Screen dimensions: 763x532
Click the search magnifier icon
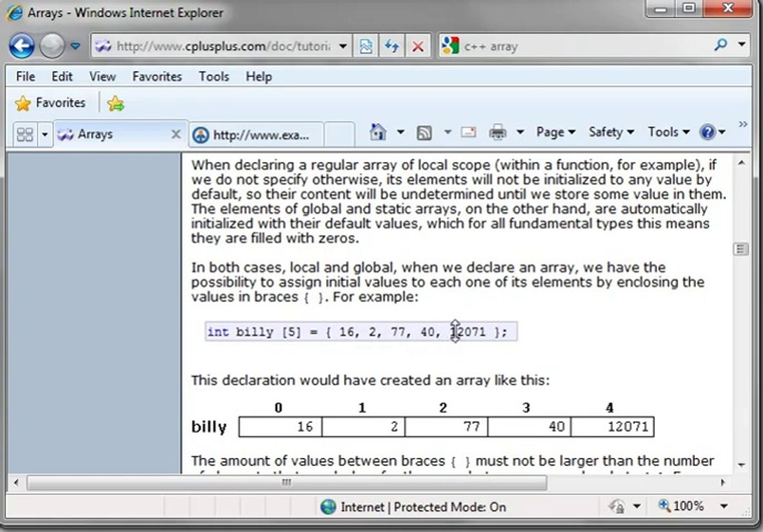pos(721,46)
